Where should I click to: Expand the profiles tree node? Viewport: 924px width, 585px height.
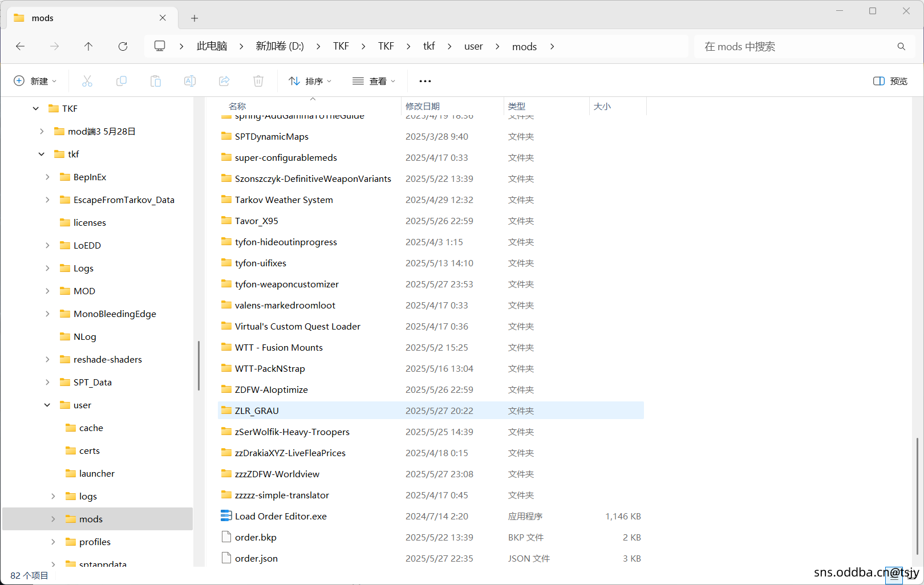(53, 542)
